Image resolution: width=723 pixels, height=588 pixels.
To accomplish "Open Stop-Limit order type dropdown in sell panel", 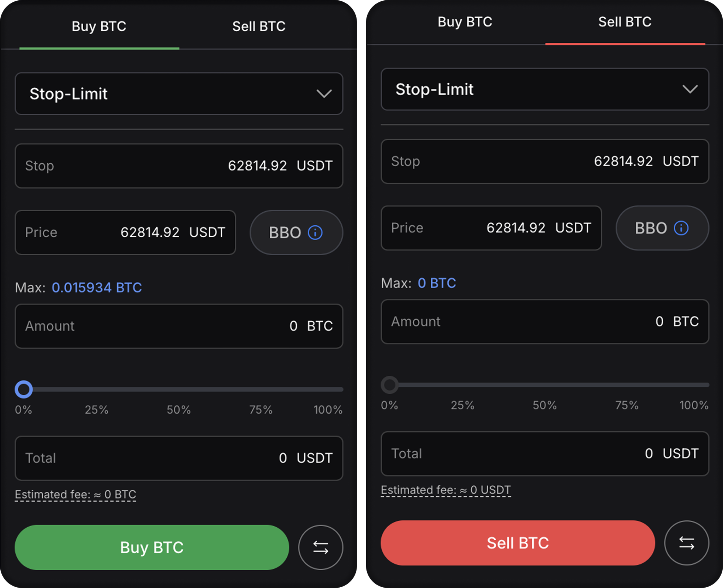I will (x=545, y=89).
